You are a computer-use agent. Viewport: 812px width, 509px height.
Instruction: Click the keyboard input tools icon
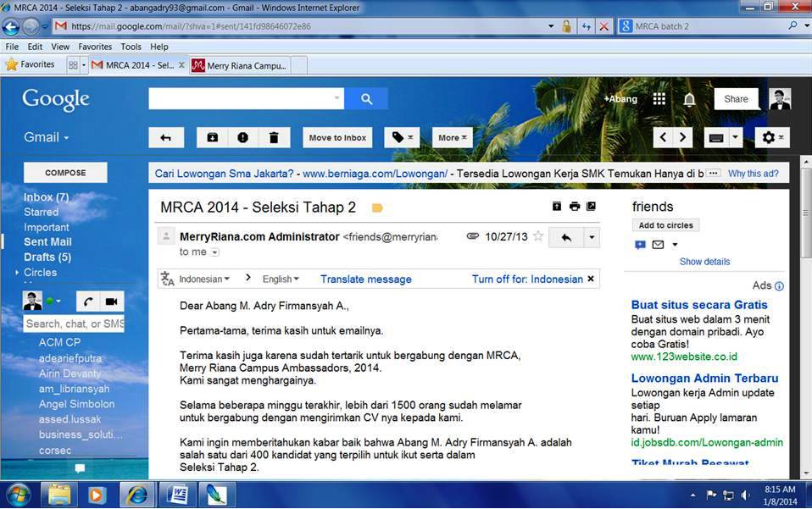(x=716, y=137)
